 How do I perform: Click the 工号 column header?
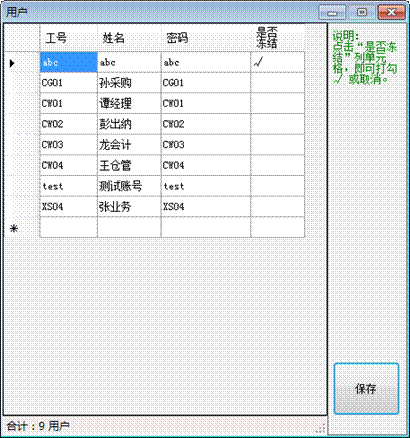pos(69,38)
